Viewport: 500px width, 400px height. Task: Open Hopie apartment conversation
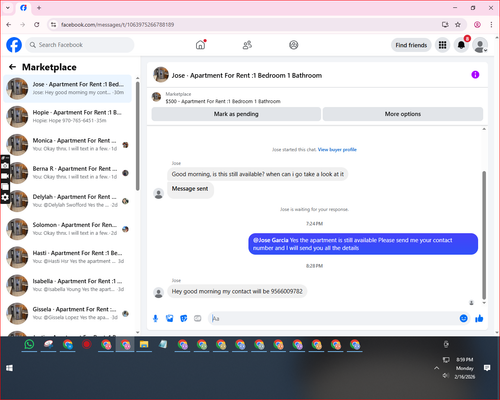click(x=67, y=117)
